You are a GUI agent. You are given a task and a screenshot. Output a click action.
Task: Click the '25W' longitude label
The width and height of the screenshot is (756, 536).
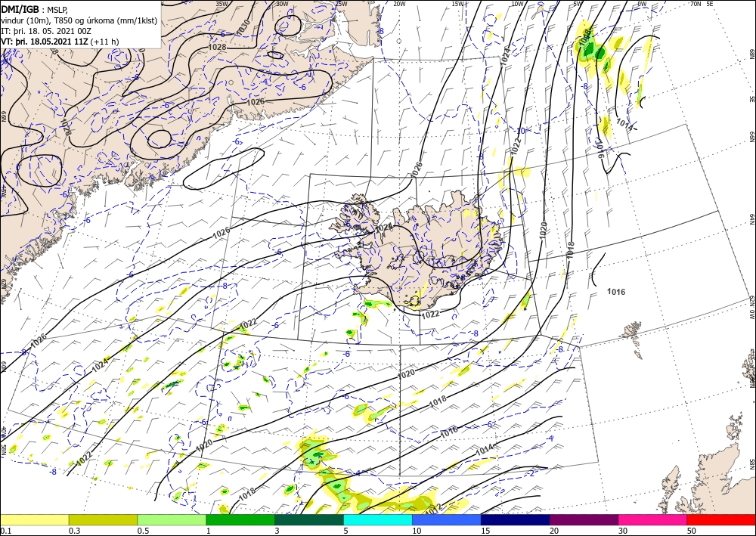pos(341,4)
